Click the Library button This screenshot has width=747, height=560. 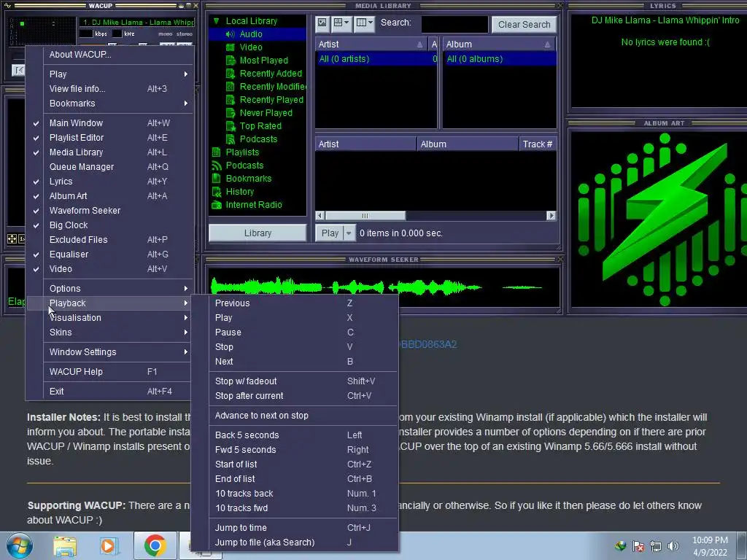[258, 233]
